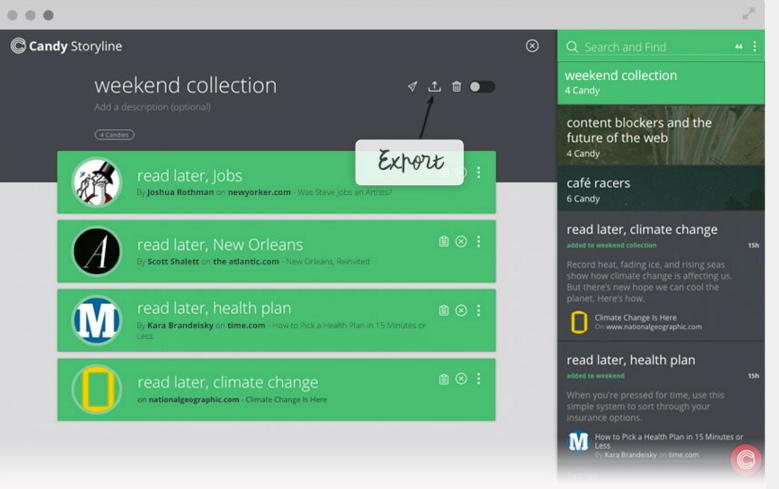779x489 pixels.
Task: Add a description to the collection
Action: [153, 107]
